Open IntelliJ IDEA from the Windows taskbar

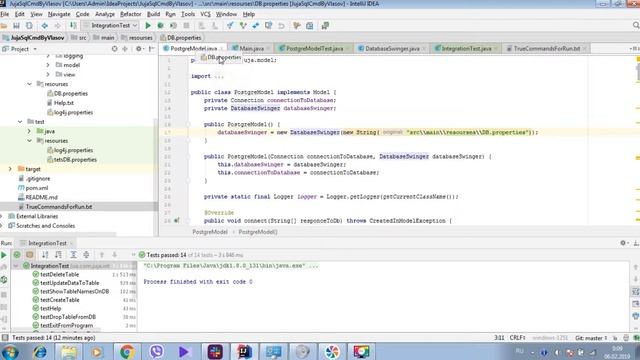(x=244, y=351)
